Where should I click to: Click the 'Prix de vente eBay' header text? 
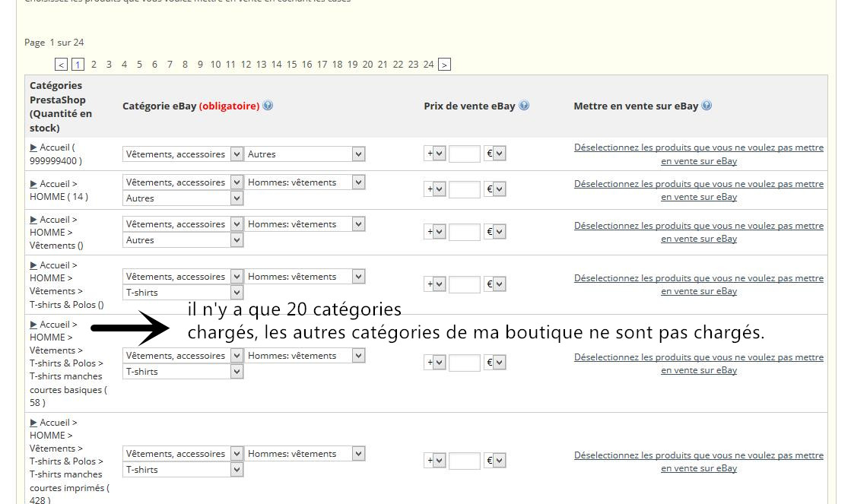click(469, 106)
